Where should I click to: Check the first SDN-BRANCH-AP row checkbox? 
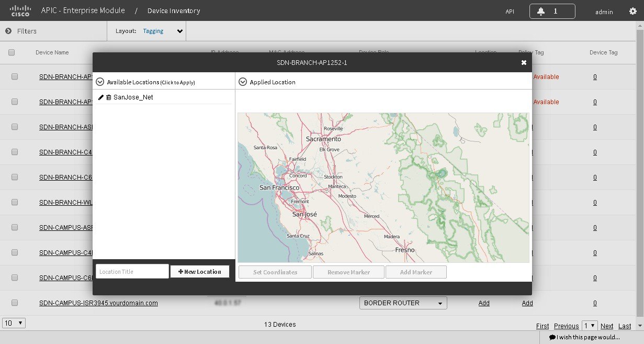point(15,76)
